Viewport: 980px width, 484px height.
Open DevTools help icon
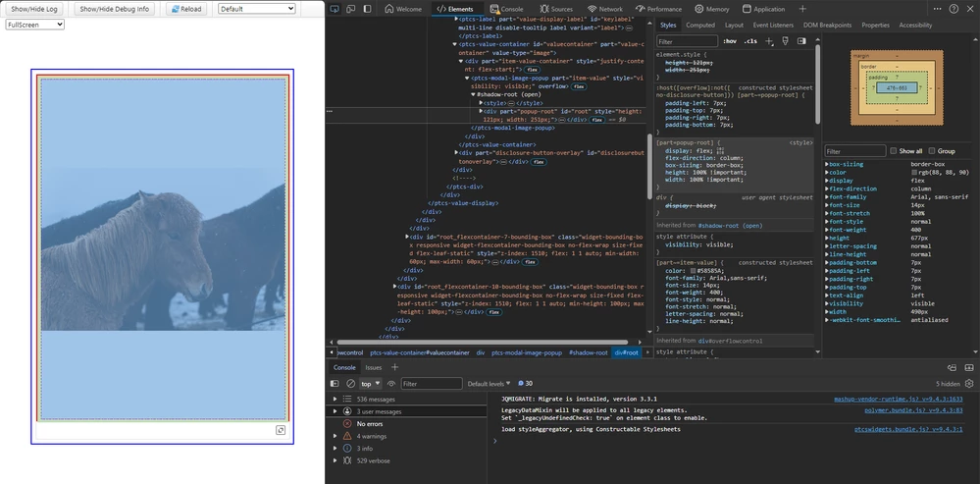point(954,9)
